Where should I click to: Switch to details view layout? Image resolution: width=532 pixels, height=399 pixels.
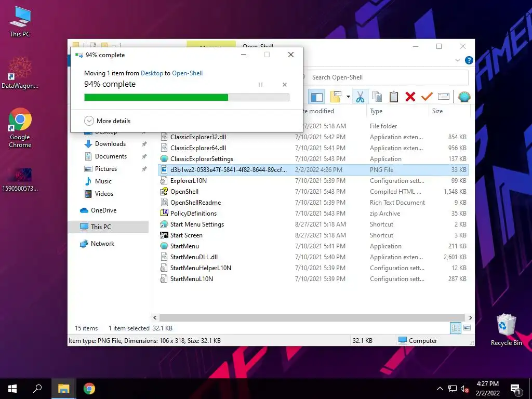point(456,328)
